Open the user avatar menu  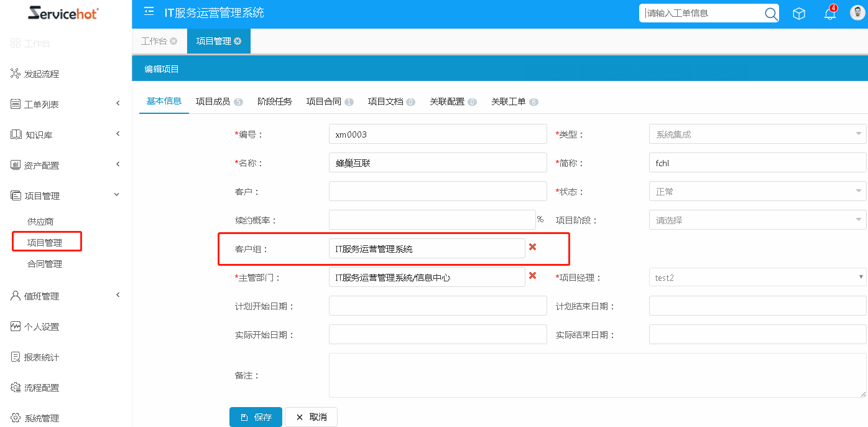coord(858,13)
